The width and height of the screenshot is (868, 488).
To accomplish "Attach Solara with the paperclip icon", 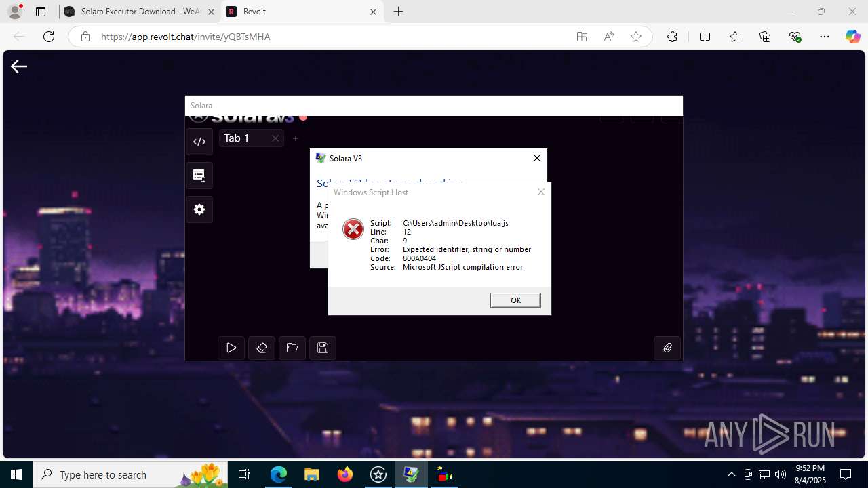I will point(667,348).
